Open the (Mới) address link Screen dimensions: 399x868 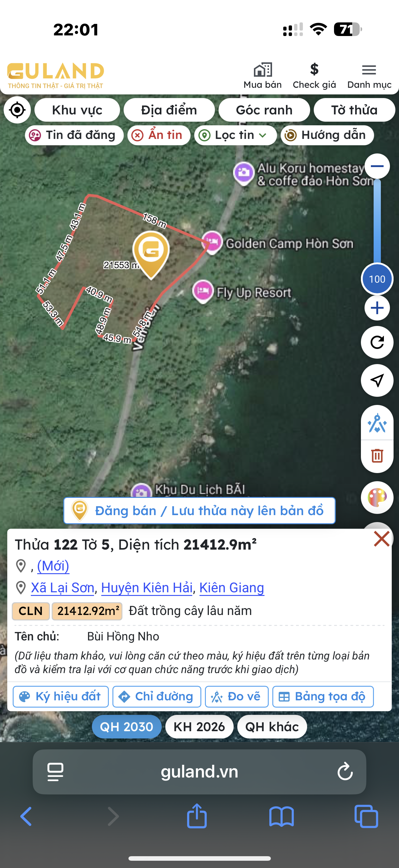tap(53, 566)
